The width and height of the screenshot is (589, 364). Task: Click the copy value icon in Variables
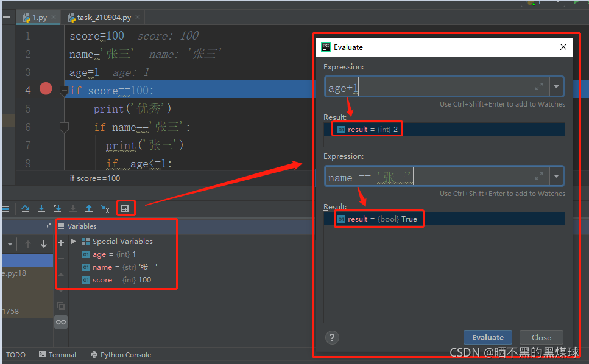point(61,306)
